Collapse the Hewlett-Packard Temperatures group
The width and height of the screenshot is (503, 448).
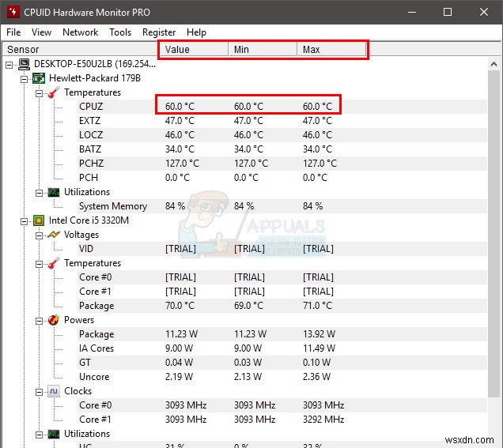pyautogui.click(x=39, y=93)
